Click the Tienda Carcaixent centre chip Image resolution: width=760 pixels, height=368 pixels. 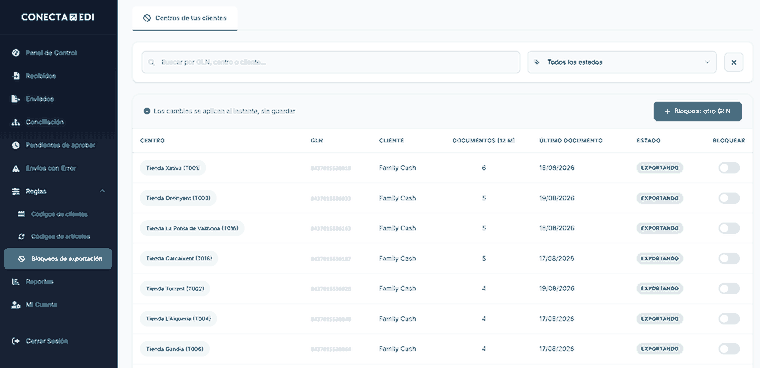[179, 258]
